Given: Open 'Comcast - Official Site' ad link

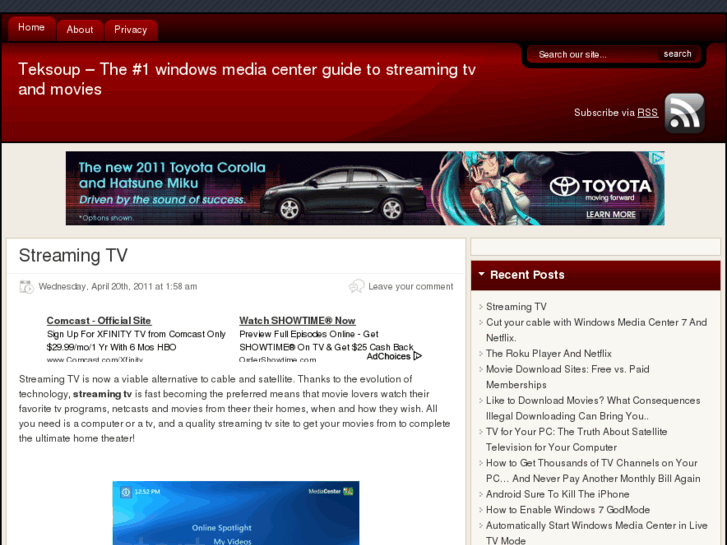Looking at the screenshot, I should (x=99, y=321).
